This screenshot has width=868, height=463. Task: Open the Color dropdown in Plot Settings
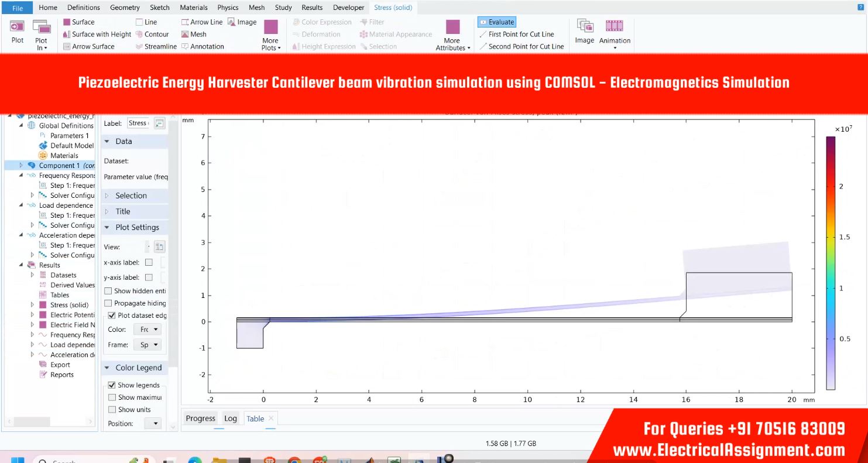click(x=147, y=330)
